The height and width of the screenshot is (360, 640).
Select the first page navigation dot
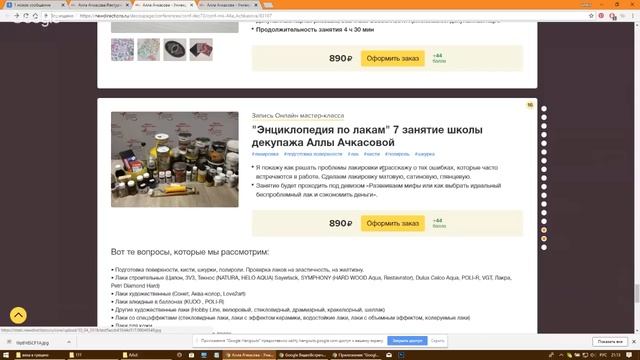pyautogui.click(x=544, y=109)
